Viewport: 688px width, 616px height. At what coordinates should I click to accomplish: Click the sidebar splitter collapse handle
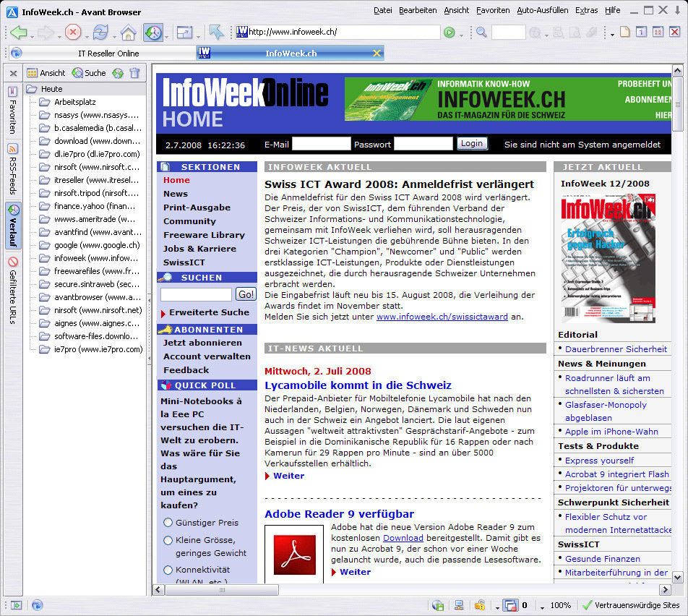[x=149, y=329]
